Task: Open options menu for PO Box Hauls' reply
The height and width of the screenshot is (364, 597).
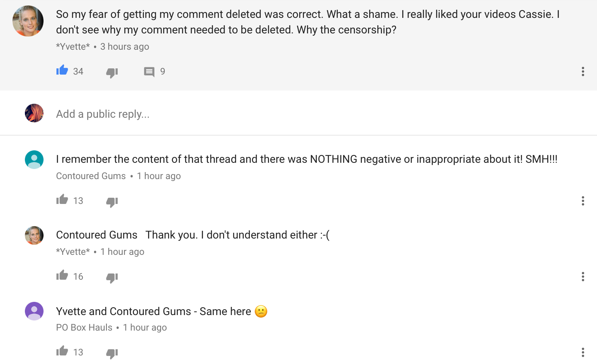Action: (583, 352)
